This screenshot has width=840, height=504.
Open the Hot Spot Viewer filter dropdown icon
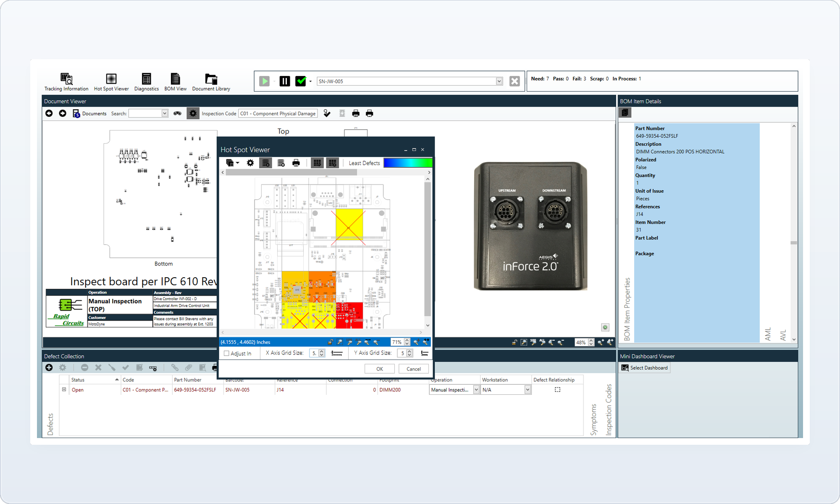click(x=232, y=163)
